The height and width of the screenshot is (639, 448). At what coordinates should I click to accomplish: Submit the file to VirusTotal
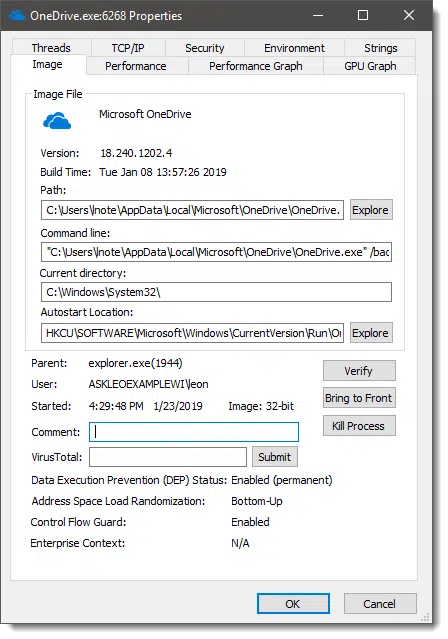(275, 457)
